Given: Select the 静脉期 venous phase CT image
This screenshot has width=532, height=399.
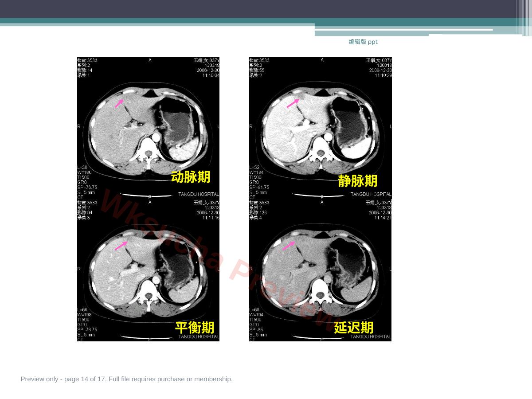Looking at the screenshot, I should click(321, 128).
